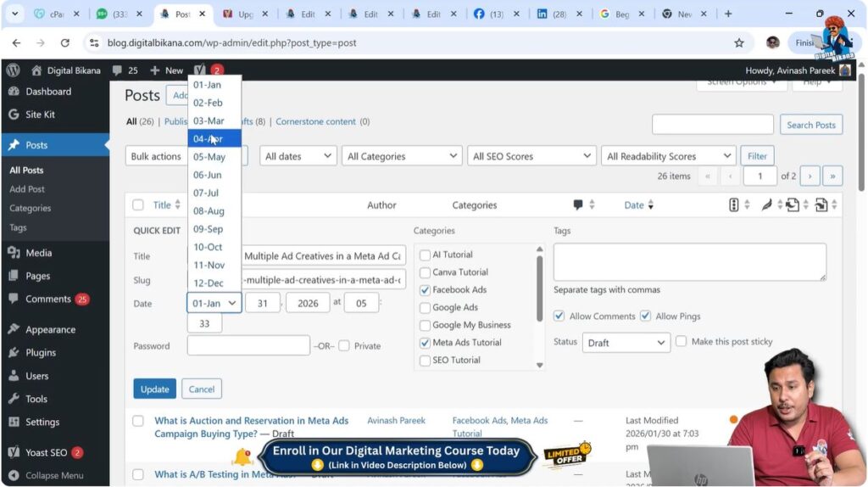
Task: Click the WordPress logo in admin bar
Action: pyautogui.click(x=14, y=70)
